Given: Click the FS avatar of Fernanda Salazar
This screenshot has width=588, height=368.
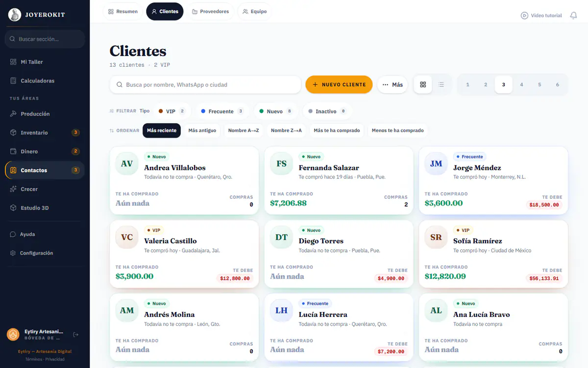Looking at the screenshot, I should click(x=282, y=164).
